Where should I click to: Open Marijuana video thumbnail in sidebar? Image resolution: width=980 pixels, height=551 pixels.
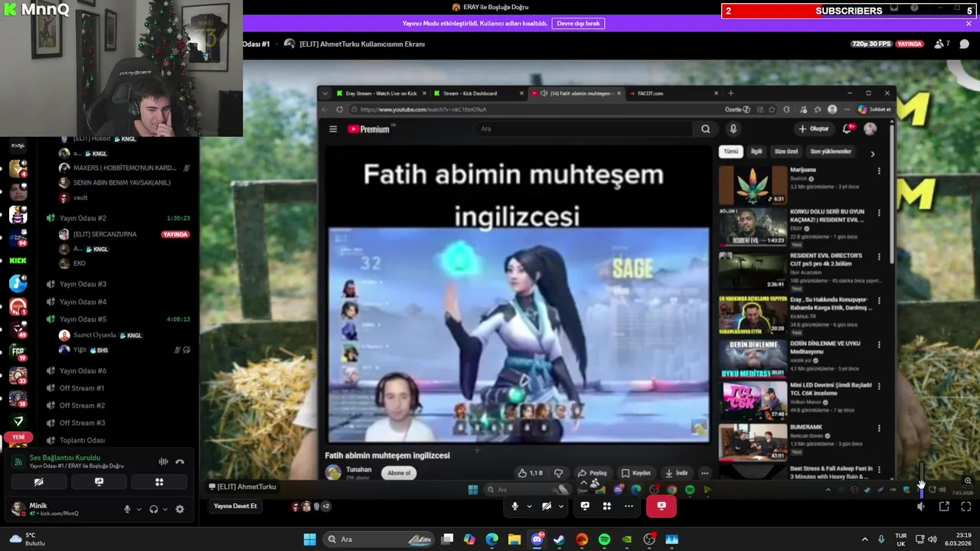pos(752,186)
